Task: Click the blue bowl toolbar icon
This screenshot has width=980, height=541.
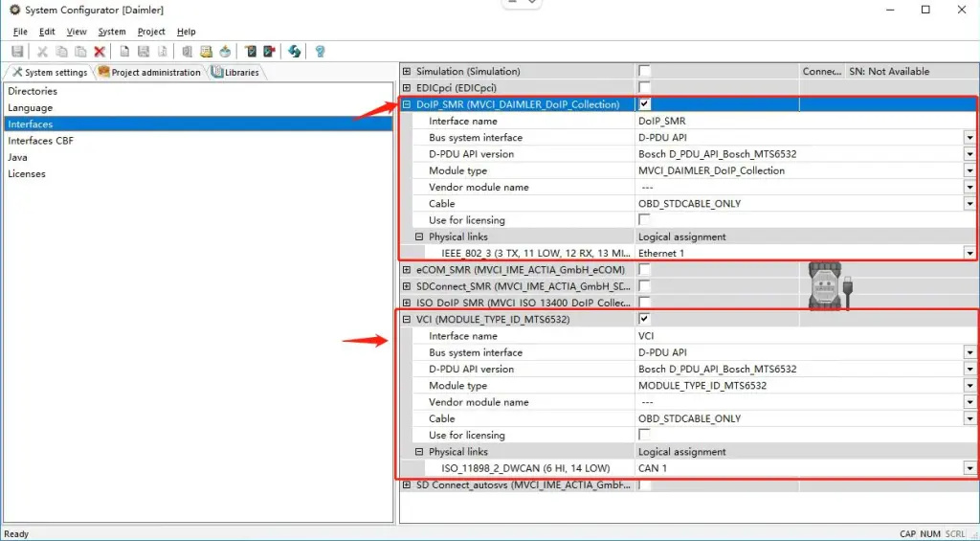Action: tap(225, 52)
